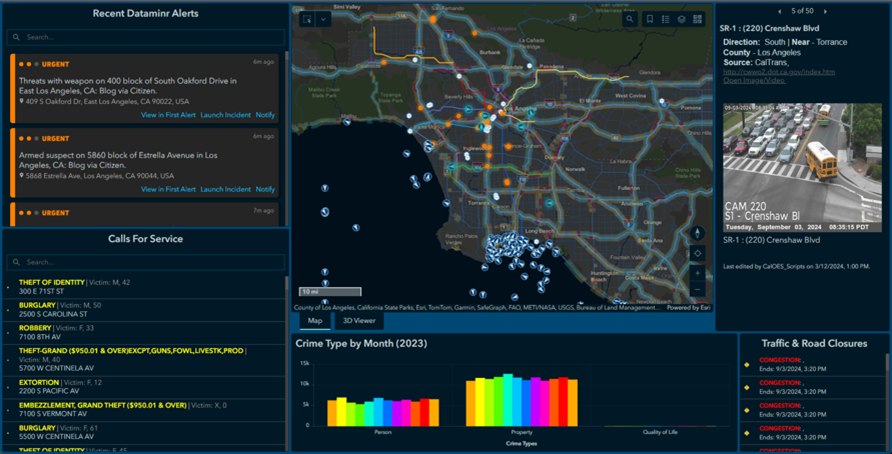This screenshot has width=892, height=454.
Task: Open the map search magnifier
Action: tap(630, 19)
